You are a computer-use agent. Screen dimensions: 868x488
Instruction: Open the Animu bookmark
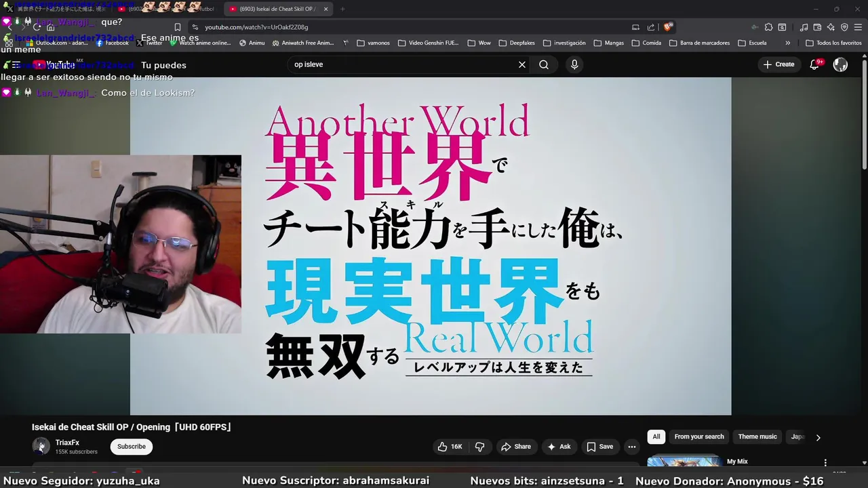point(252,43)
